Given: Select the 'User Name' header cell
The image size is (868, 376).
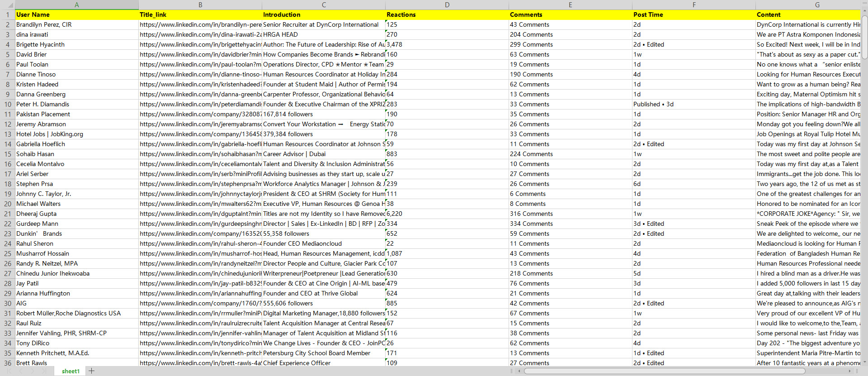Looking at the screenshot, I should point(77,14).
